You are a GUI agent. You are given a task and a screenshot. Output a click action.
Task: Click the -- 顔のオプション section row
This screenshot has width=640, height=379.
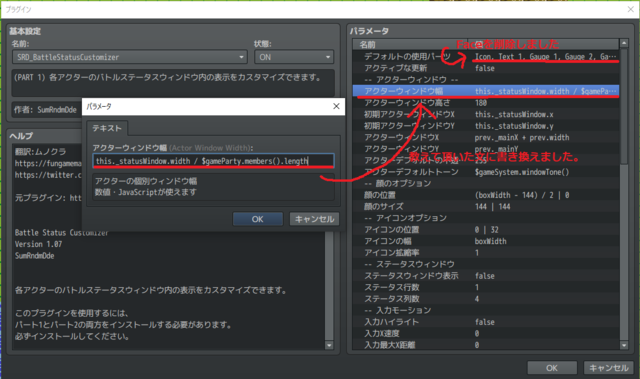(486, 183)
